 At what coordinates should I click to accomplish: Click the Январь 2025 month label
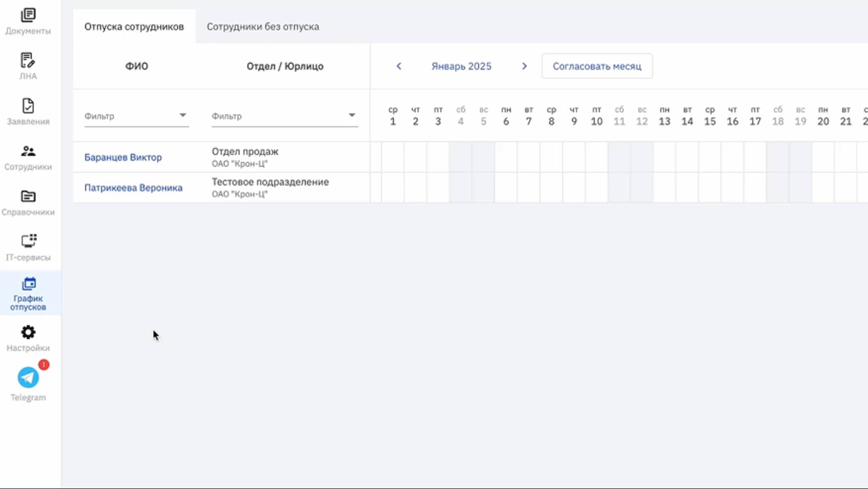coord(461,66)
